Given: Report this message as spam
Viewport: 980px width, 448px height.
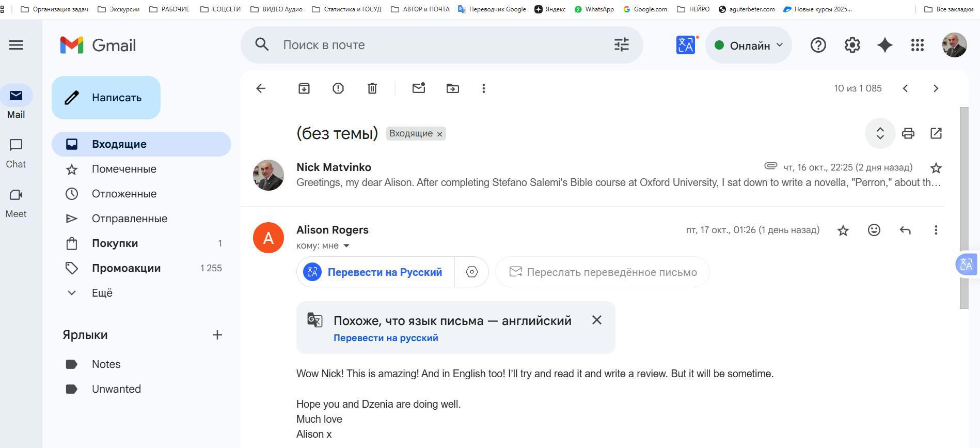Looking at the screenshot, I should coord(338,88).
